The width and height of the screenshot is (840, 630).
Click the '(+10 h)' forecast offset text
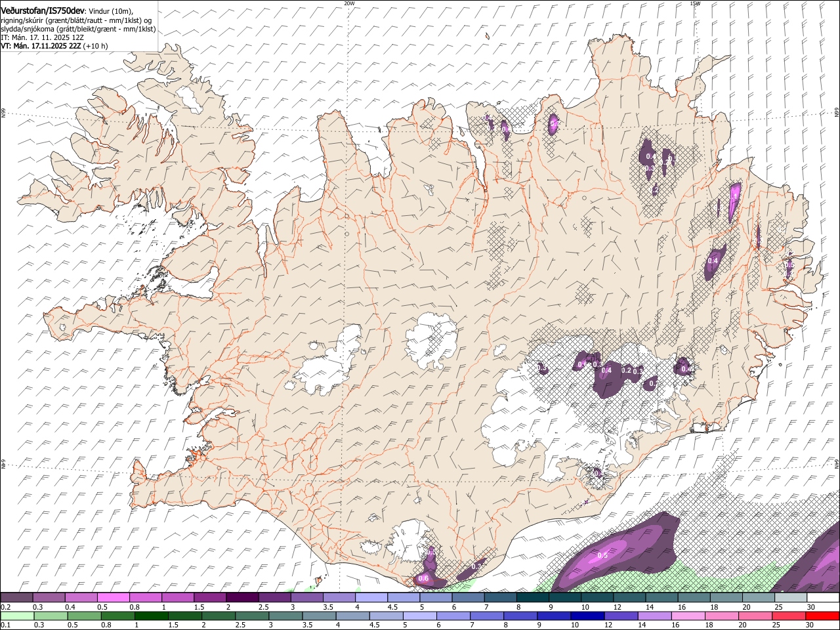[x=96, y=46]
